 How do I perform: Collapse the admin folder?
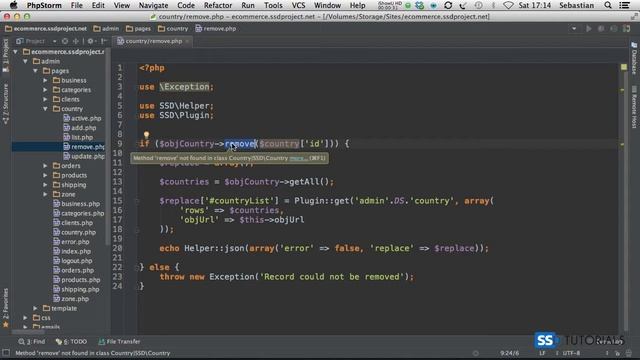[25, 61]
